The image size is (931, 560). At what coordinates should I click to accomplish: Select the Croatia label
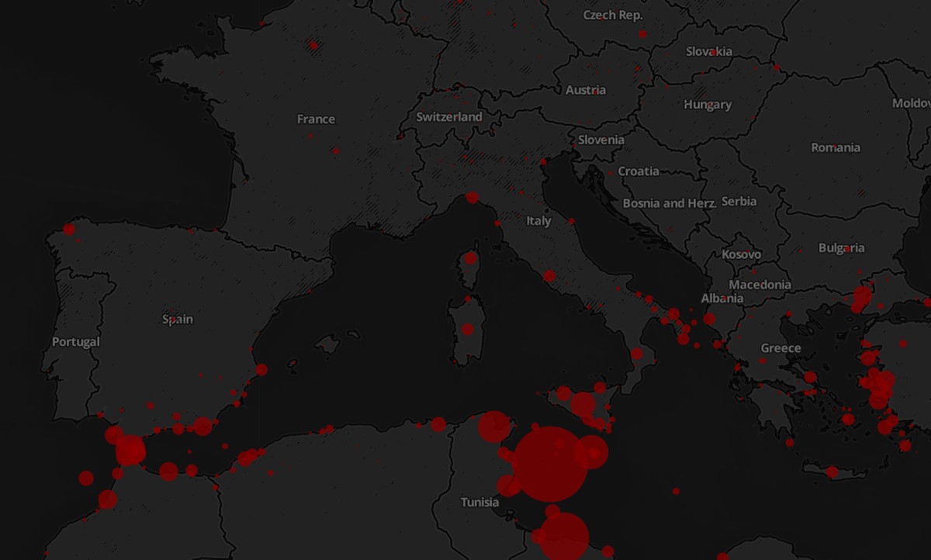tap(639, 171)
